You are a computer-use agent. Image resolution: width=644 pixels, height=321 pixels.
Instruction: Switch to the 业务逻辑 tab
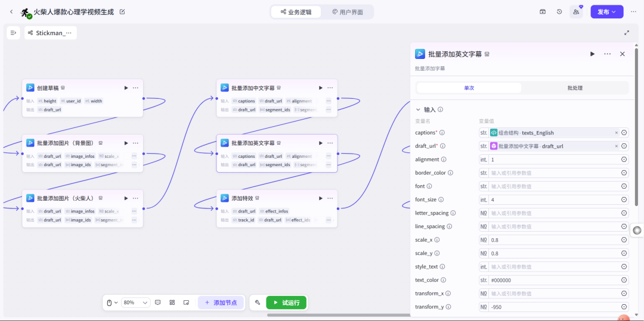(296, 12)
